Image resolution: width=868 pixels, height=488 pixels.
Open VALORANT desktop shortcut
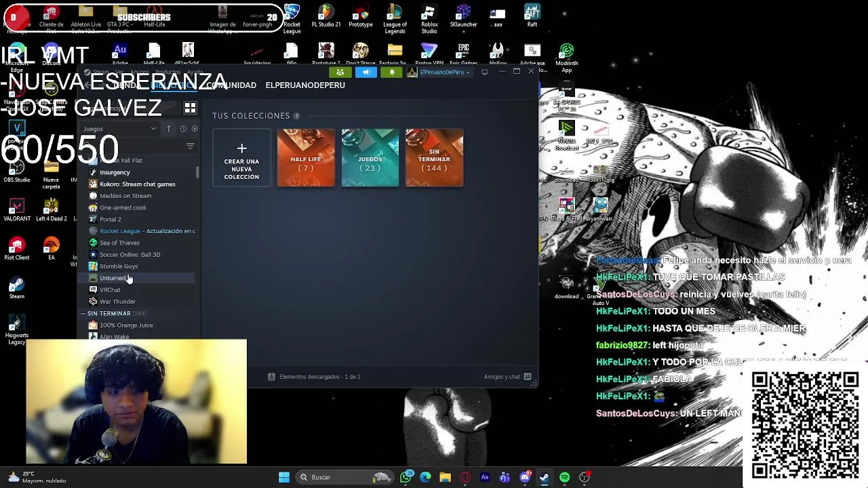[x=17, y=209]
